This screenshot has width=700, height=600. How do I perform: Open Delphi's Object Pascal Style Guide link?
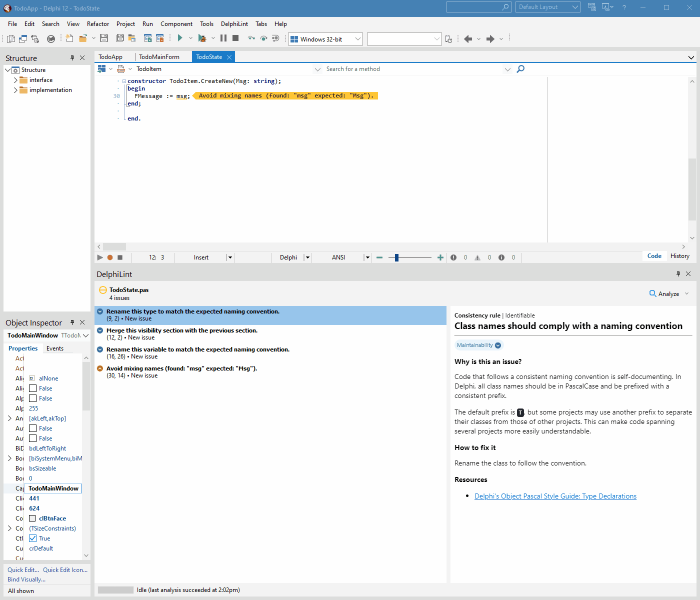tap(555, 496)
